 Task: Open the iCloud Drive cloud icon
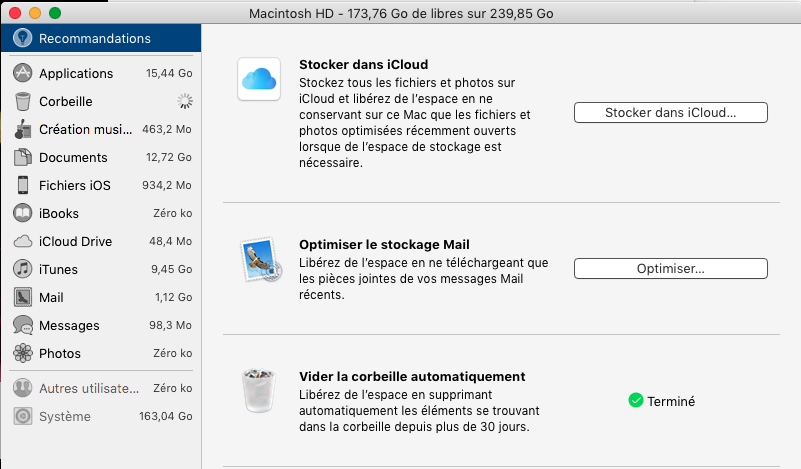[x=22, y=241]
